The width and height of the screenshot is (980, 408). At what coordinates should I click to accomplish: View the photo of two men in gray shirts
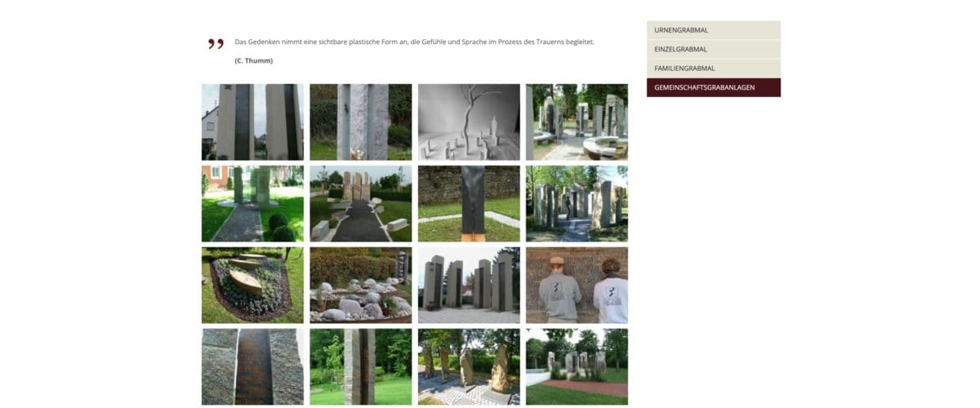pyautogui.click(x=577, y=286)
